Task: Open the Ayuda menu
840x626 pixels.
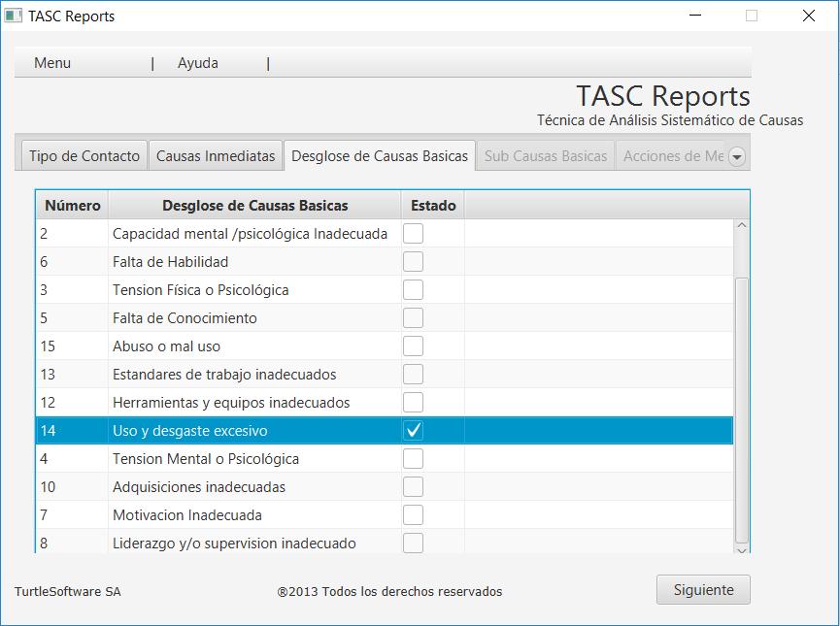Action: [x=198, y=63]
